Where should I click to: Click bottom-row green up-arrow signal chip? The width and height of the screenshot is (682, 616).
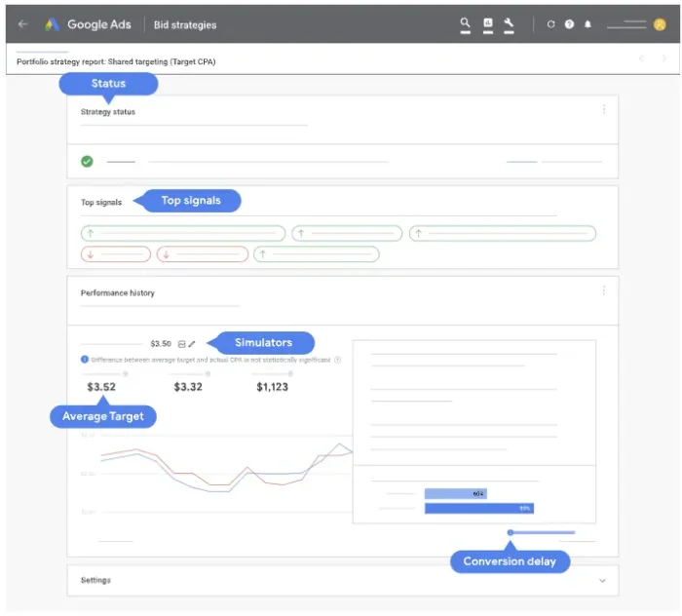tap(317, 254)
